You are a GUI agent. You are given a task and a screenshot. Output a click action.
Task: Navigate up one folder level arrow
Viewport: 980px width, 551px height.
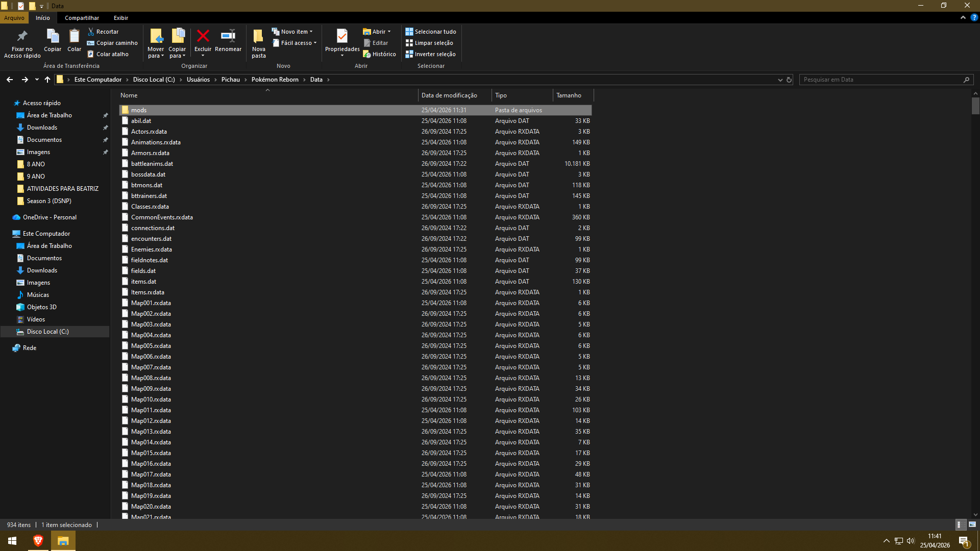[x=47, y=80]
